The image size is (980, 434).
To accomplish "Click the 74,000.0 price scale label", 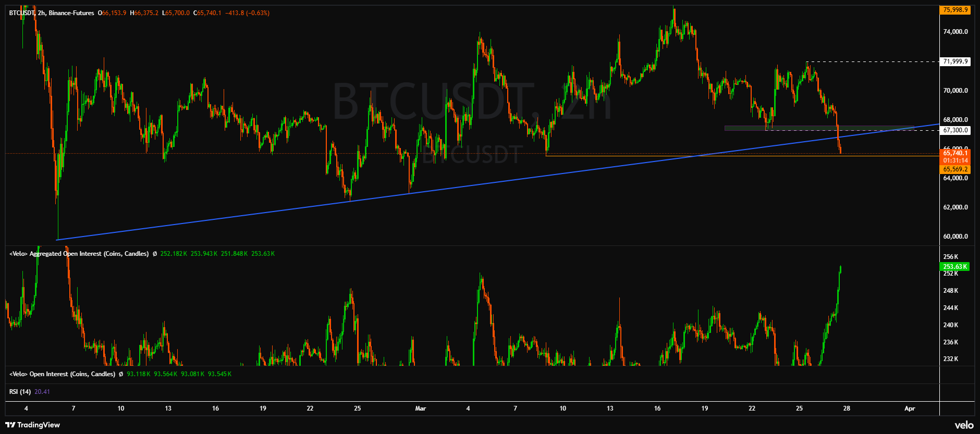I will (955, 32).
